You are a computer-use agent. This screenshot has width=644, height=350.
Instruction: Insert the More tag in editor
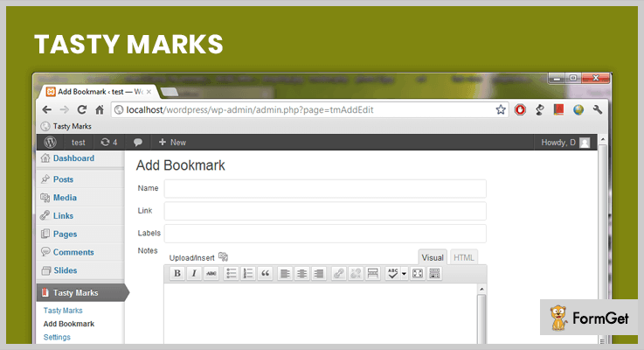tap(373, 274)
